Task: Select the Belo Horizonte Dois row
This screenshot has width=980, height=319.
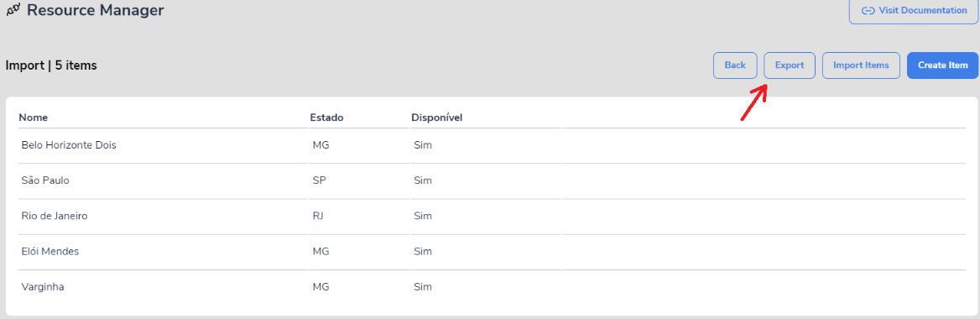Action: click(x=492, y=146)
